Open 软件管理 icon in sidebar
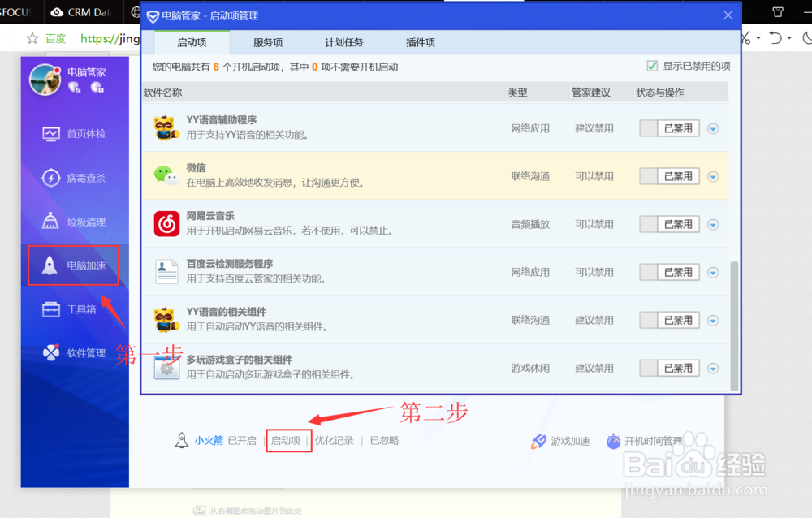812x518 pixels. (50, 352)
